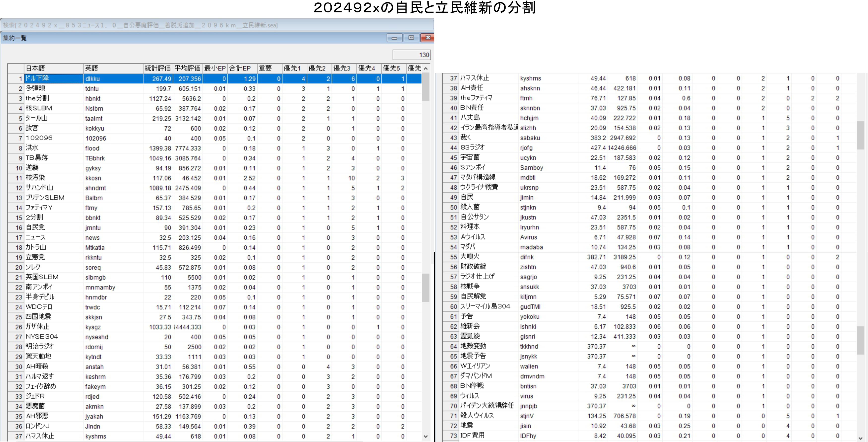868x442 pixels.
Task: Select the 地殻変動 cell
Action: point(489,346)
